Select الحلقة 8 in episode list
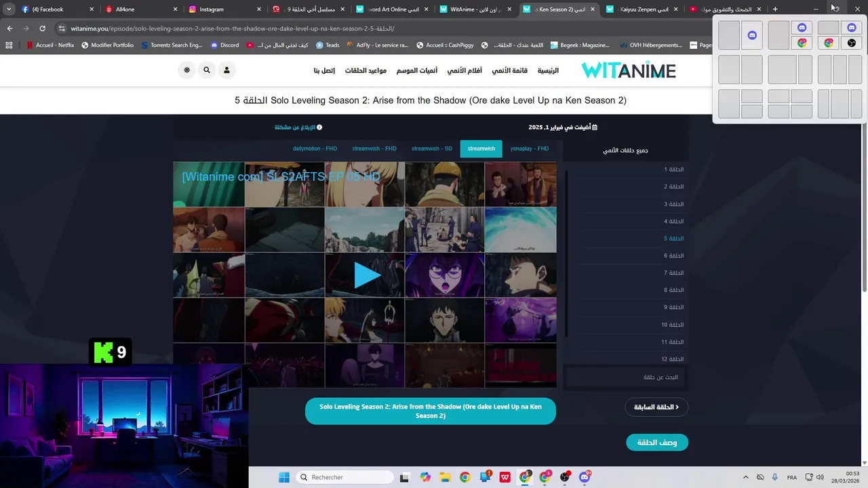 click(674, 290)
